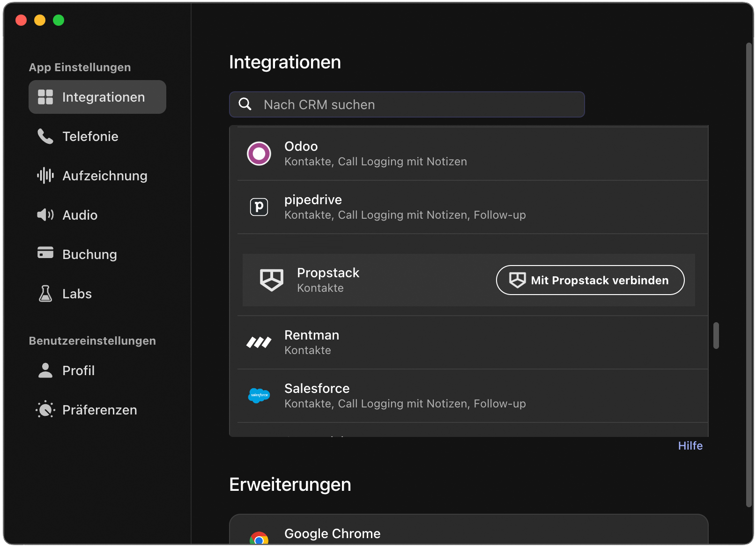
Task: Close the window with red button
Action: click(21, 20)
